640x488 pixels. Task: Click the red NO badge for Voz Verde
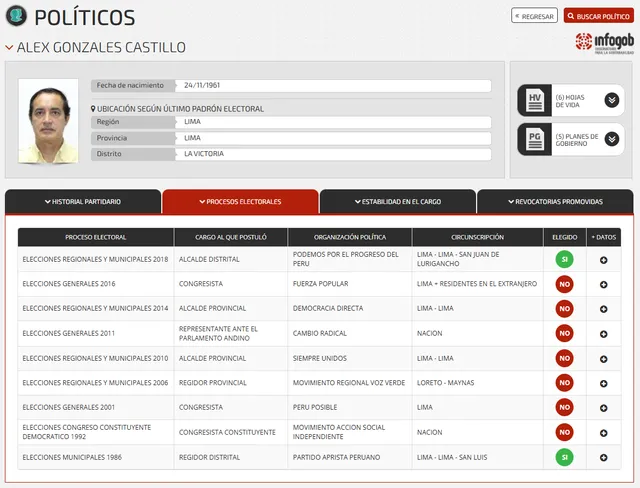point(564,383)
